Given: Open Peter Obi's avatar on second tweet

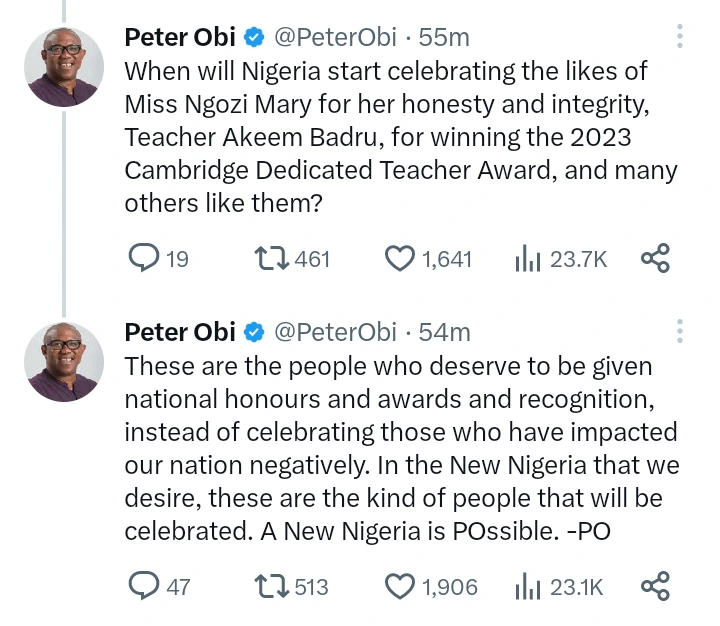Looking at the screenshot, I should point(64,360).
